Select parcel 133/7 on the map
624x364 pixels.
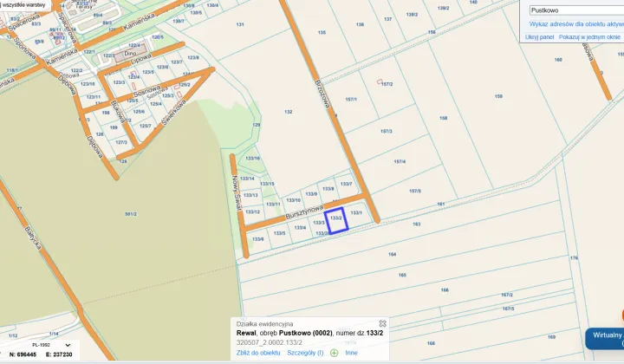346,184
